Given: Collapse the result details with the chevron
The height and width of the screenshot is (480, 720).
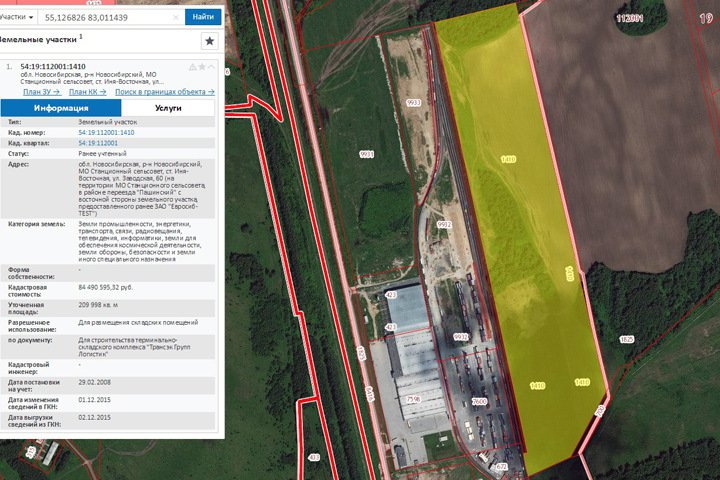Looking at the screenshot, I should click(212, 66).
